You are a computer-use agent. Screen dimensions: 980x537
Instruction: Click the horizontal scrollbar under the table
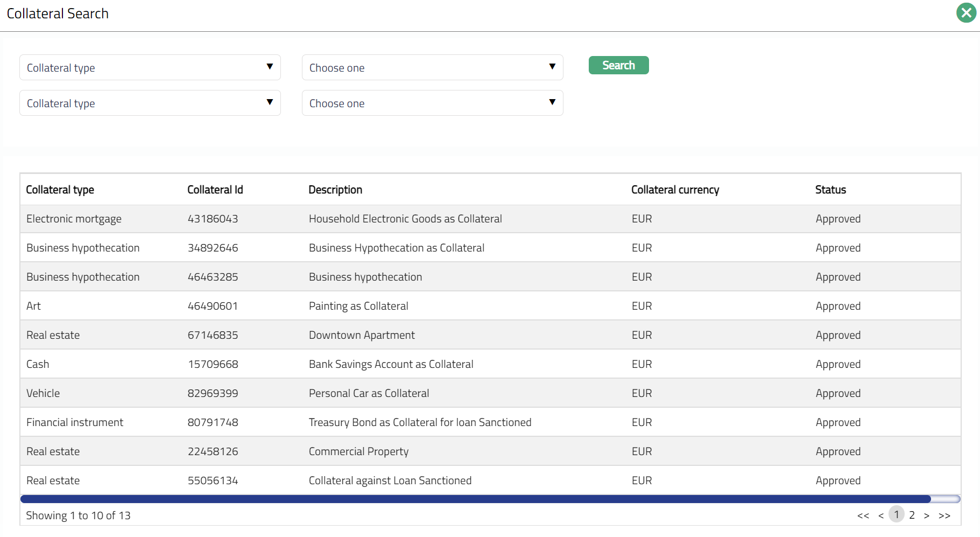click(476, 499)
